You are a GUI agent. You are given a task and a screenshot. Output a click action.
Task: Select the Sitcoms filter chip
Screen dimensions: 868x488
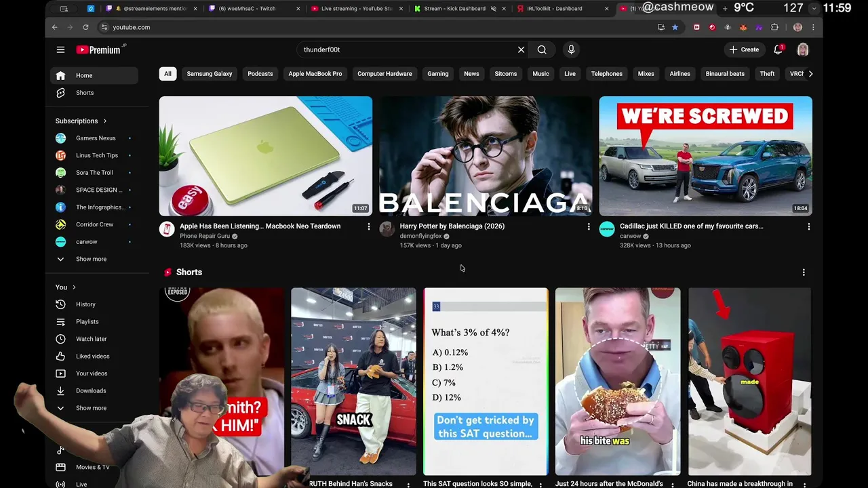[x=506, y=74]
